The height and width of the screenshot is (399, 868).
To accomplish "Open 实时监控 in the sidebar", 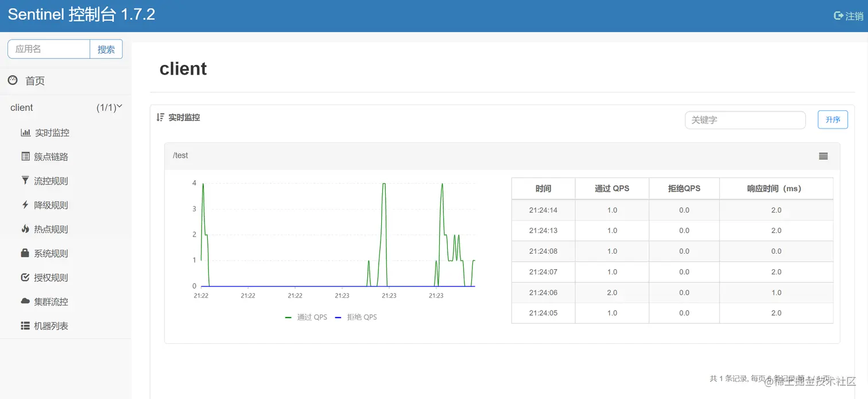I will [52, 133].
